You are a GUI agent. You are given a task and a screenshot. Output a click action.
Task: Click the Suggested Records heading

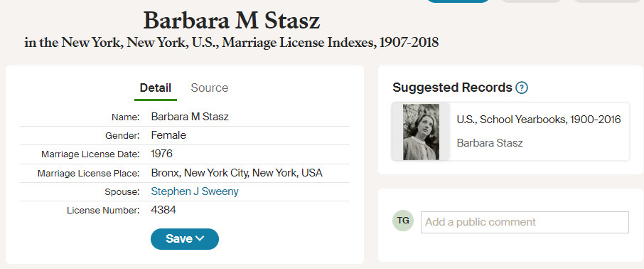point(452,88)
